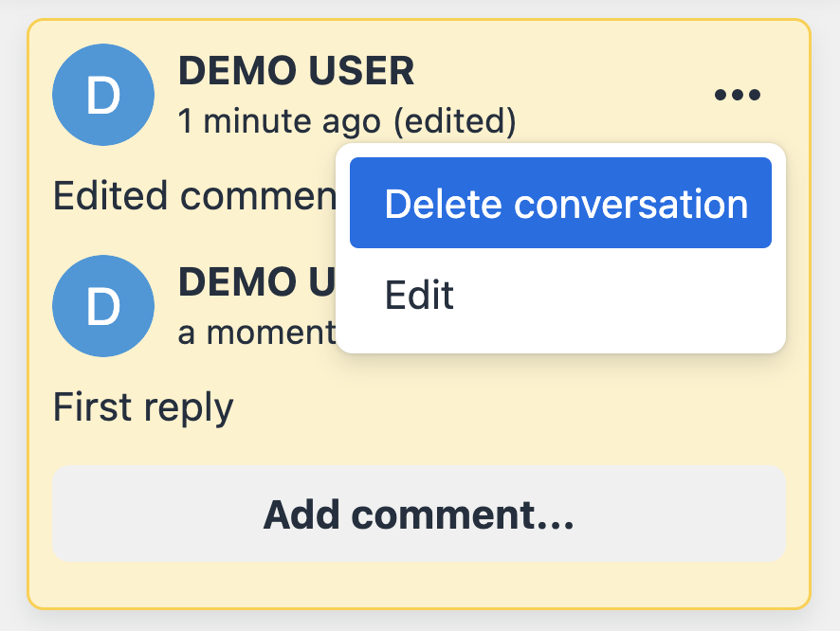Click the highlighted 'Delete conversation' menu entry

click(560, 203)
